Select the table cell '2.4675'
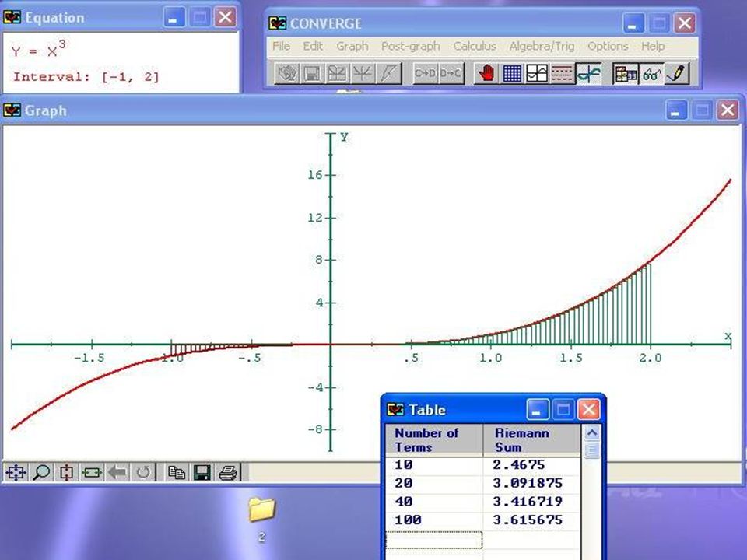Viewport: 747px width, 560px height. [x=531, y=465]
